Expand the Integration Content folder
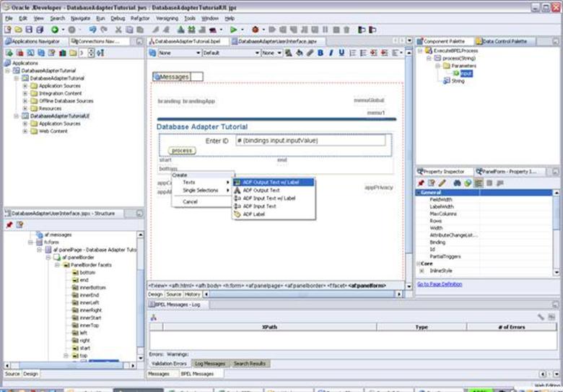Viewport: 563px width, 392px height. (x=25, y=93)
